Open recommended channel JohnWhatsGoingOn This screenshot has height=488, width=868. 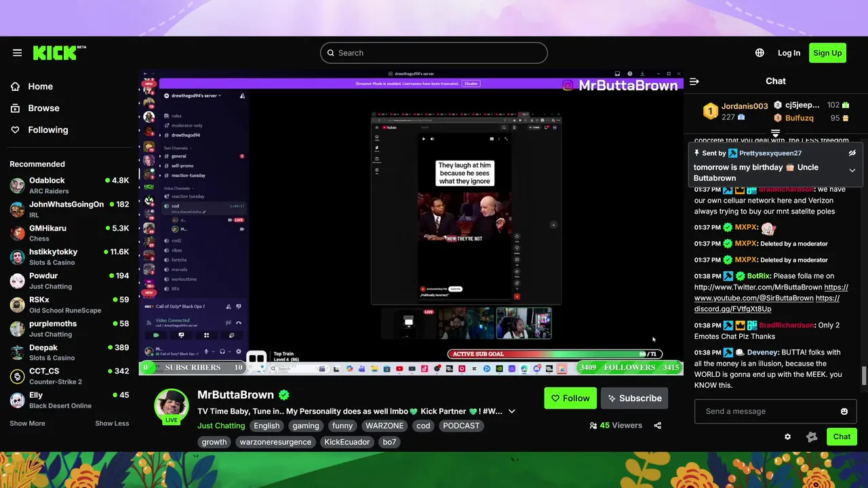(x=68, y=209)
